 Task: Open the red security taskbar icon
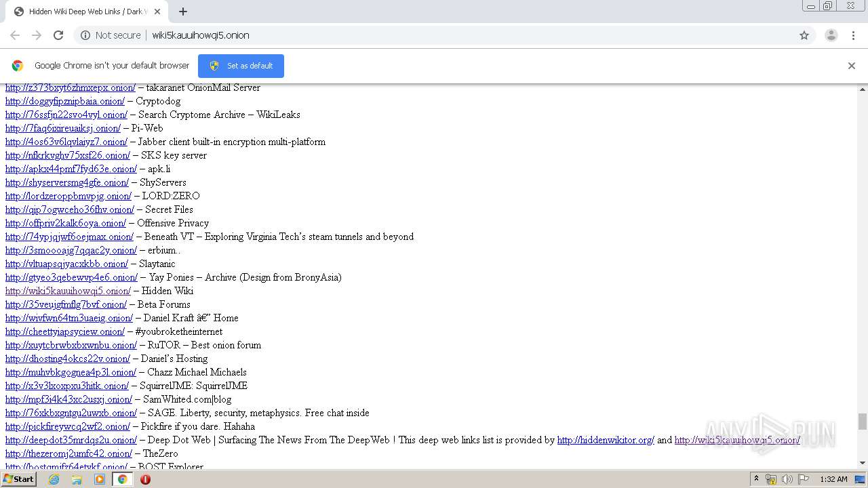coord(145,479)
